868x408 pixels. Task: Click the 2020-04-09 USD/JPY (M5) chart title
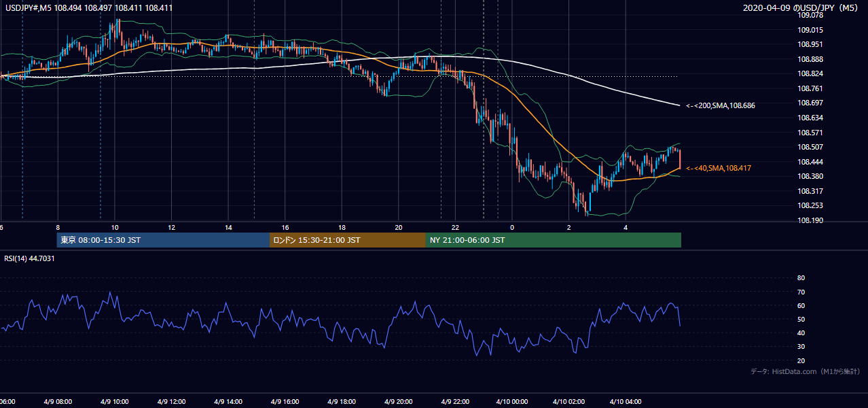802,8
